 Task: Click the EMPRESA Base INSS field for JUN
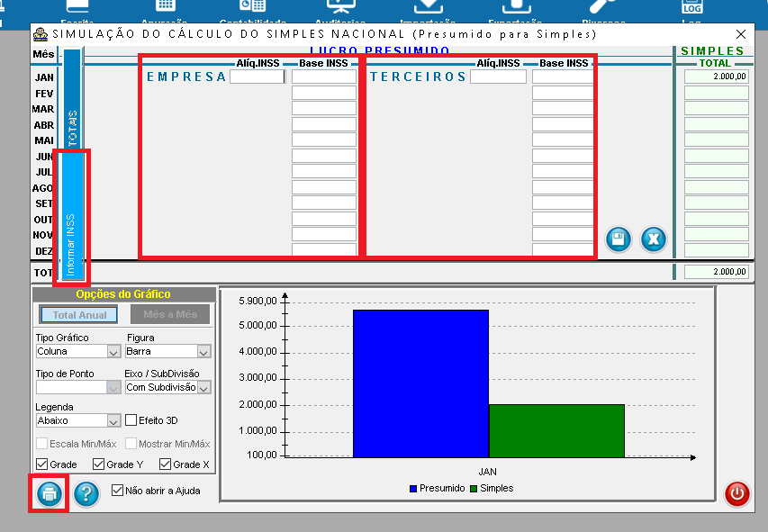coord(324,156)
